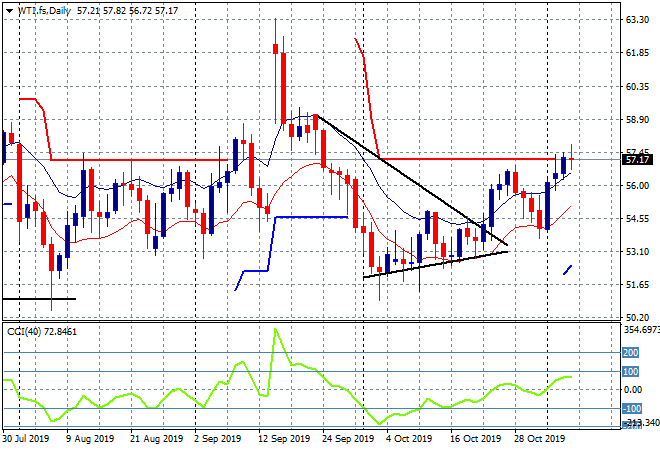Screen dimensions: 660x450
Task: Select the 58.90 price axis label
Action: coord(637,120)
